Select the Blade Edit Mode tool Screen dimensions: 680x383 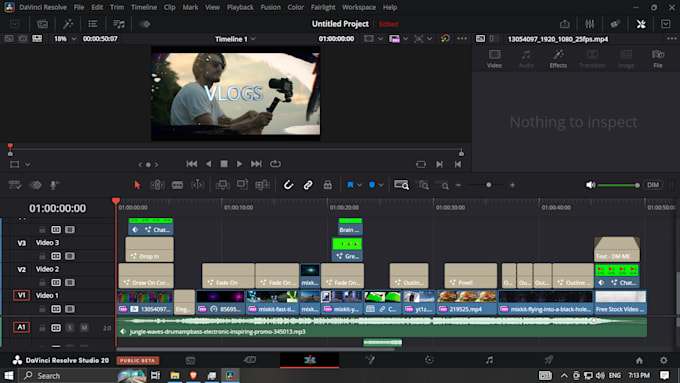pos(177,185)
